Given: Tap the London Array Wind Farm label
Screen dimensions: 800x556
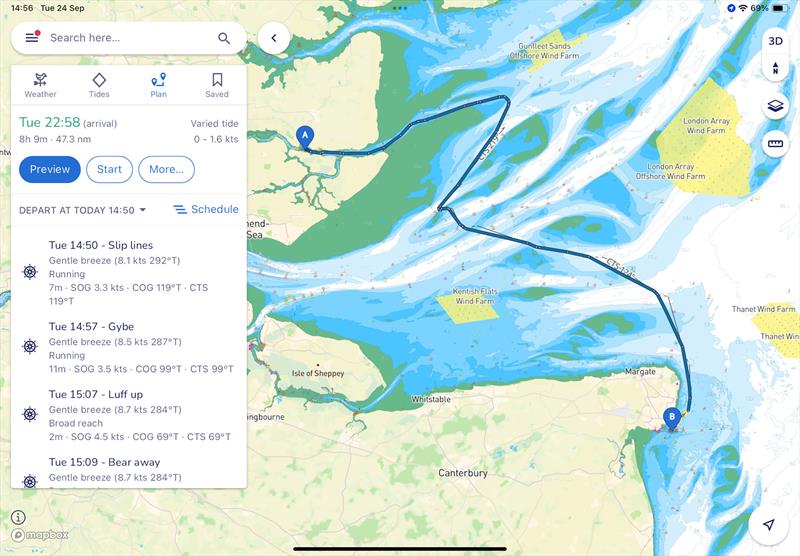Looking at the screenshot, I should [706, 125].
